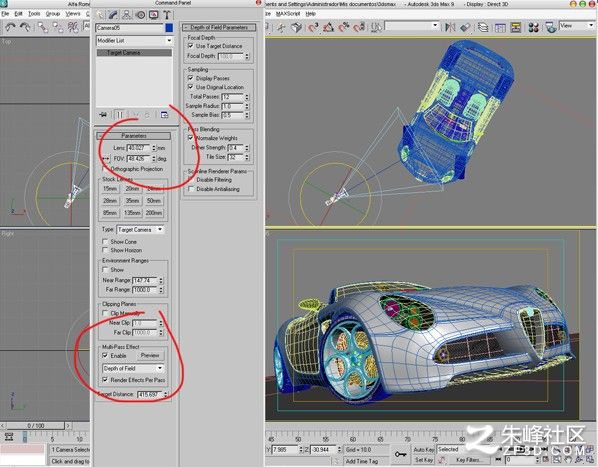Open the camera Type dropdown
The width and height of the screenshot is (598, 467).
(x=140, y=229)
